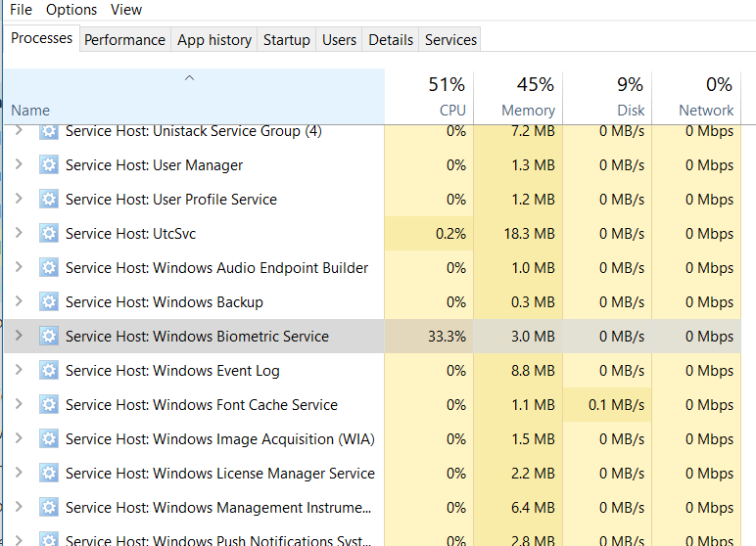
Task: Click the Windows License Manager Service gear icon
Action: click(49, 474)
